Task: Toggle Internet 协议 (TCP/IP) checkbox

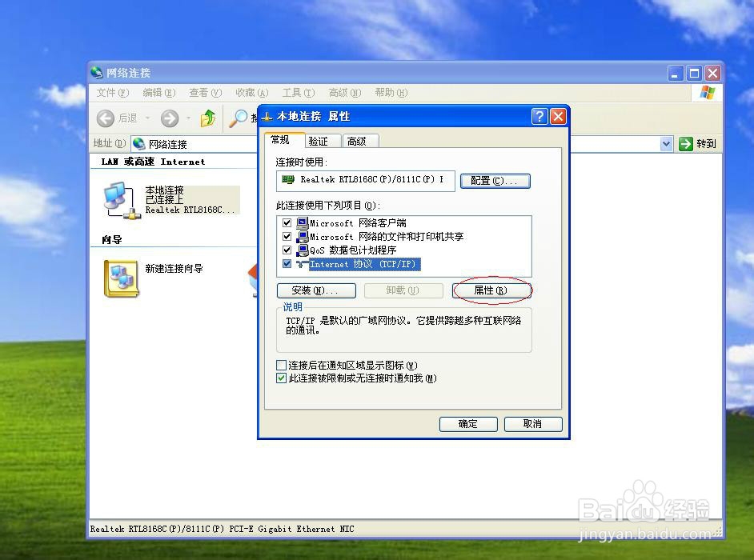Action: 287,263
